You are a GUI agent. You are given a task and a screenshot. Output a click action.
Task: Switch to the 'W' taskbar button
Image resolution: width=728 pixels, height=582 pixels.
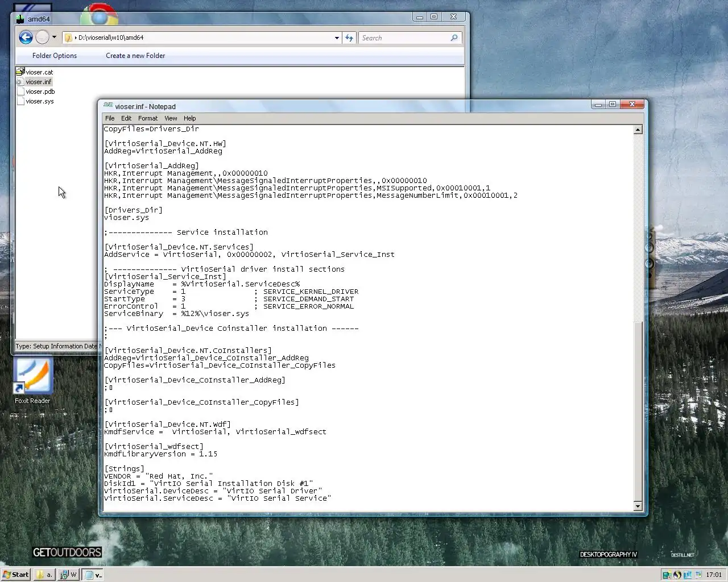coord(68,575)
